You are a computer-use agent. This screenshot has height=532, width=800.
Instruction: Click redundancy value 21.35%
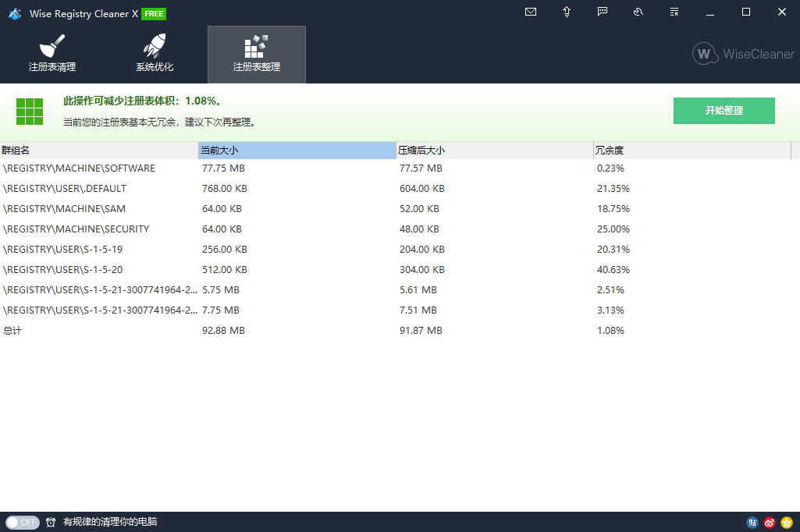tap(613, 189)
